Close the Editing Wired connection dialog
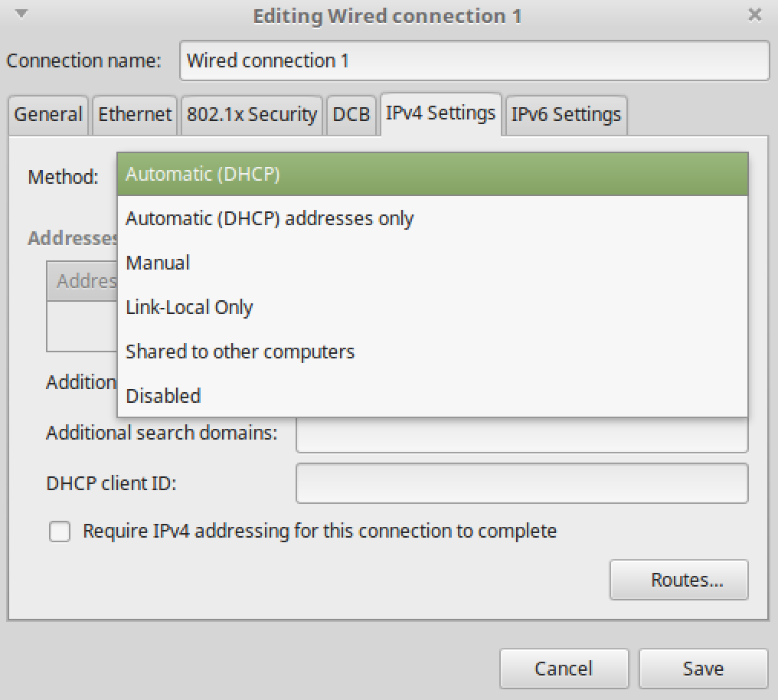 coord(754,15)
